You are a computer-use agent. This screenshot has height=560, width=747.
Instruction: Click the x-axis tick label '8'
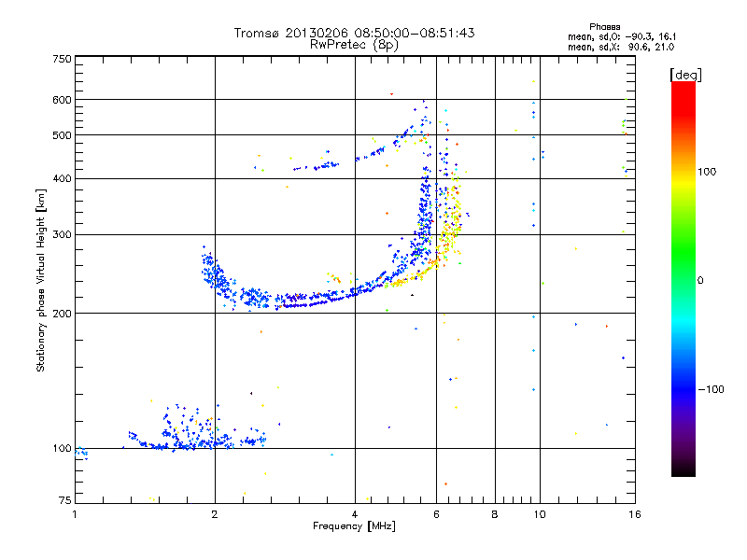(x=495, y=514)
